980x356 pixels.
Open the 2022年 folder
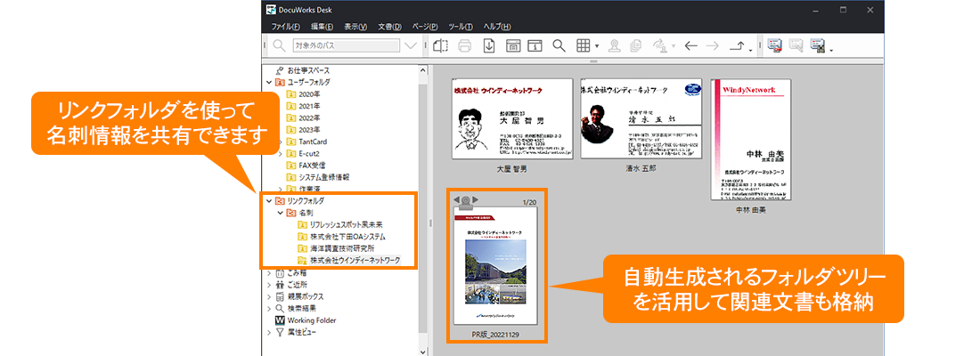click(x=310, y=118)
